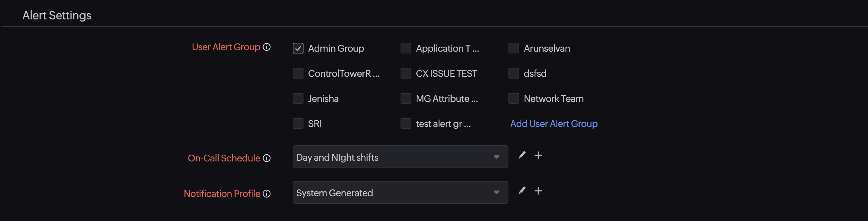868x221 pixels.
Task: Add a new Notification Profile with plus icon
Action: (538, 191)
